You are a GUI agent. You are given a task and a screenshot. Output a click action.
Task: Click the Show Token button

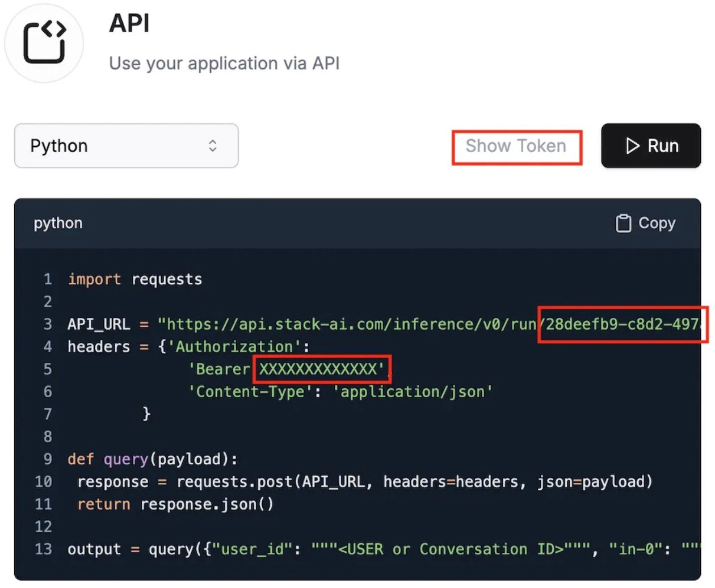(516, 146)
